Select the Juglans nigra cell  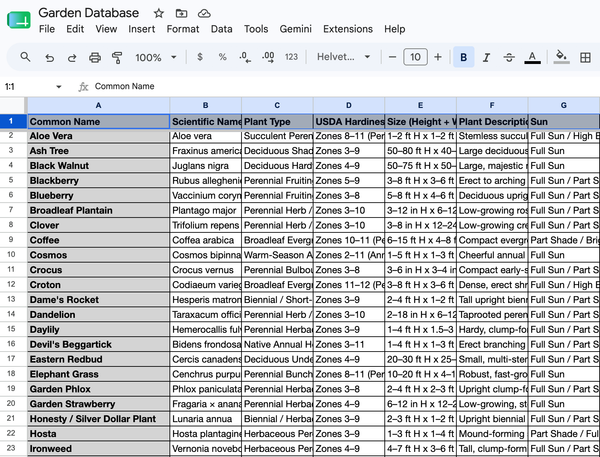(x=205, y=166)
